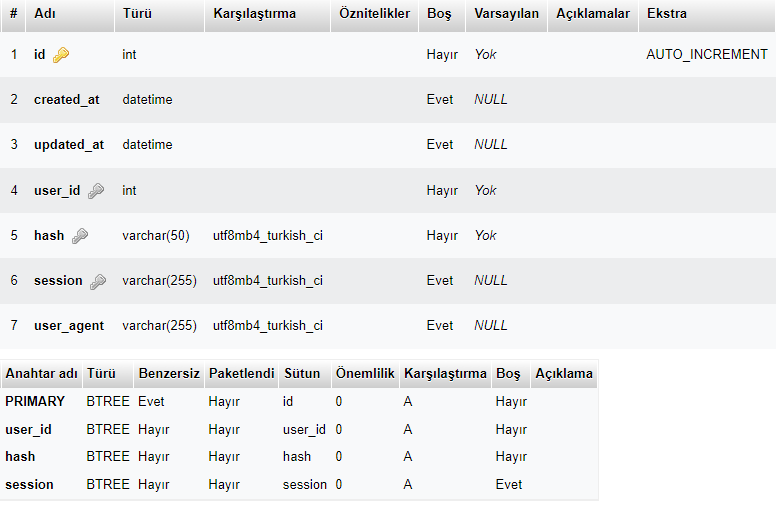This screenshot has height=514, width=776.
Task: Select the updated_at column name
Action: point(69,145)
